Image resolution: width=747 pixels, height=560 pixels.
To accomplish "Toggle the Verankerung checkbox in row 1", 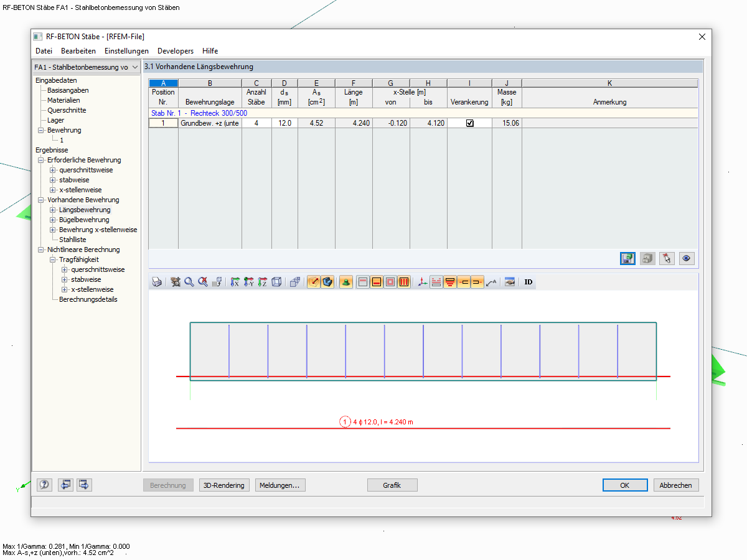I will point(469,123).
